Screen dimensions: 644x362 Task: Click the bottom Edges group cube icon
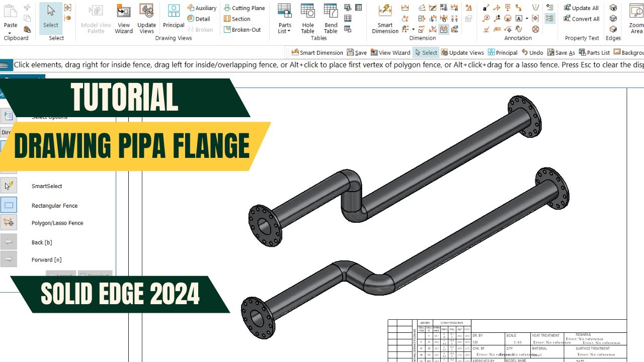pyautogui.click(x=613, y=30)
